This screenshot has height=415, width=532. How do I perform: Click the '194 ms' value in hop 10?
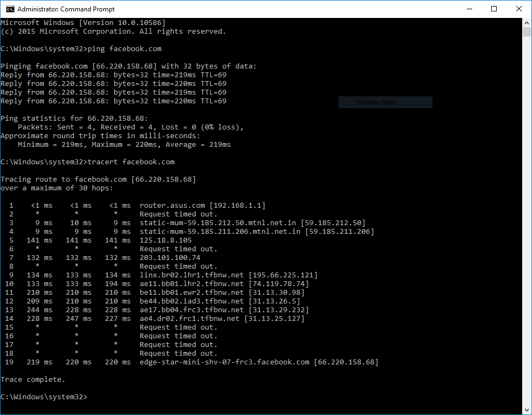pyautogui.click(x=118, y=284)
